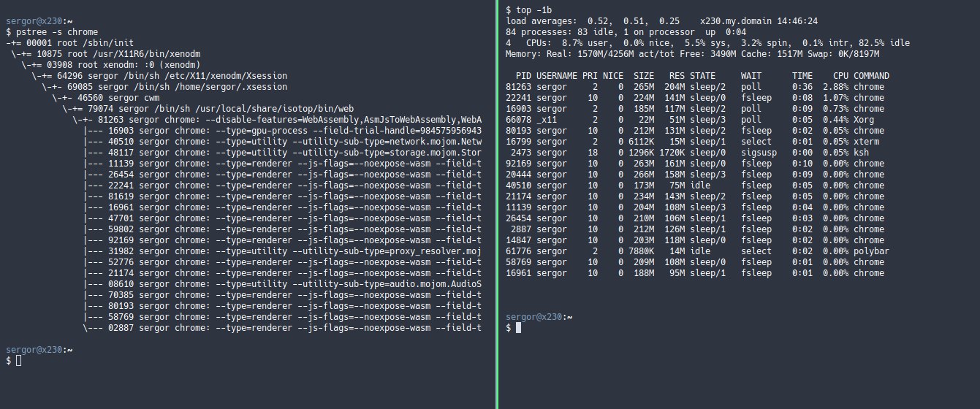Click the COMMAND column header
980x409 pixels.
(x=871, y=76)
